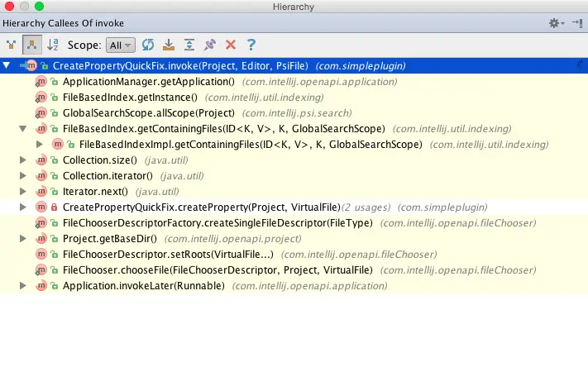Click method icon of FileBasedIndexImpl.getContainingFiles
The width and height of the screenshot is (588, 367).
click(x=57, y=145)
